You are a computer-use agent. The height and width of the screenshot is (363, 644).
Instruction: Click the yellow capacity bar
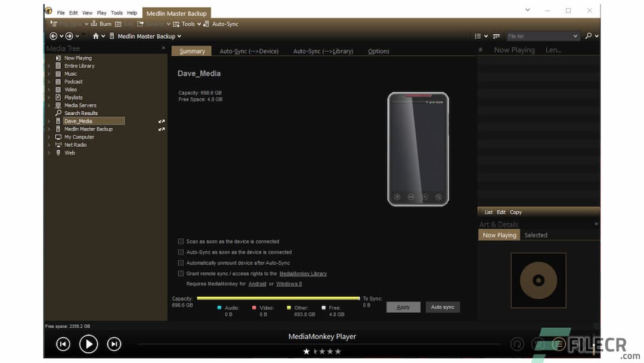[277, 299]
